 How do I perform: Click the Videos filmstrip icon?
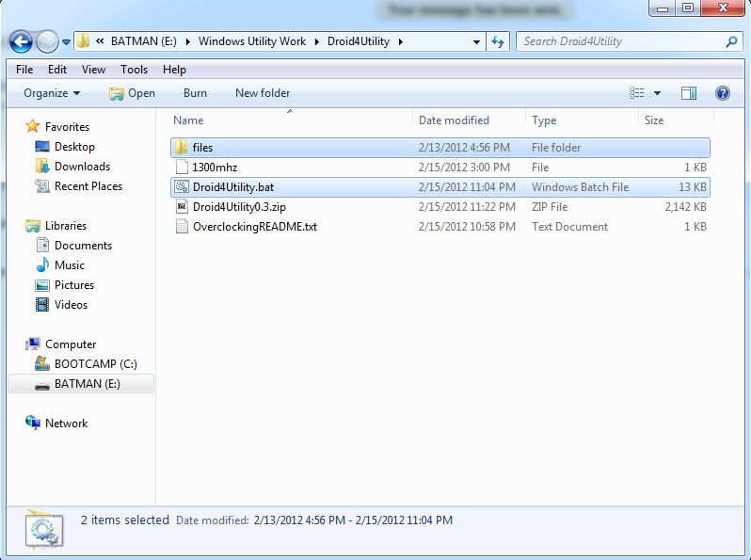point(42,304)
